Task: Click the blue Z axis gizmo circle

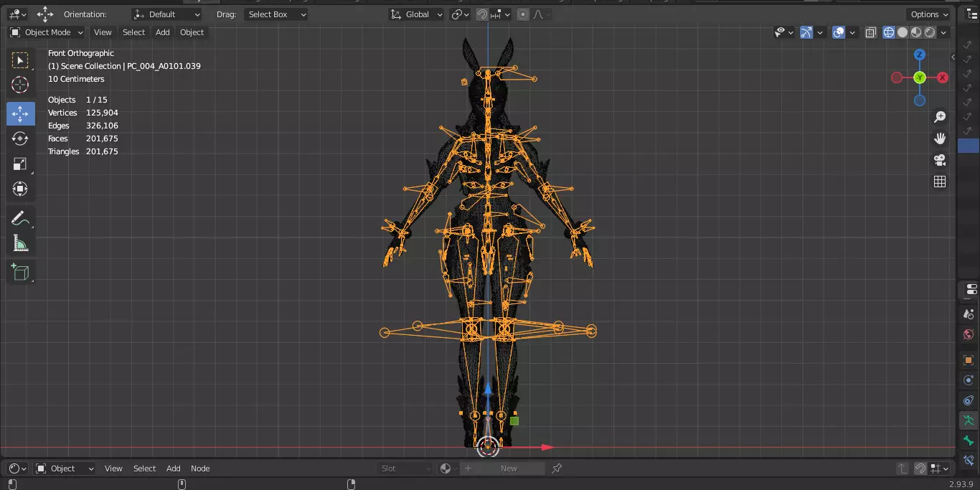Action: click(920, 55)
